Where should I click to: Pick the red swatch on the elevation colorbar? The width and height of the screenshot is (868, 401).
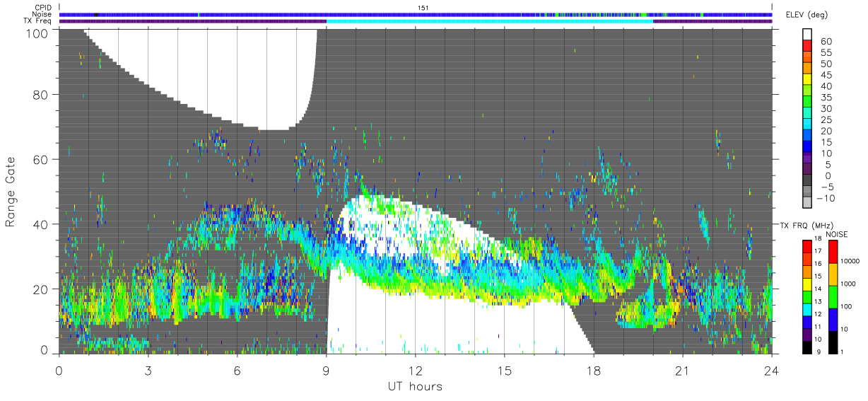(x=807, y=46)
